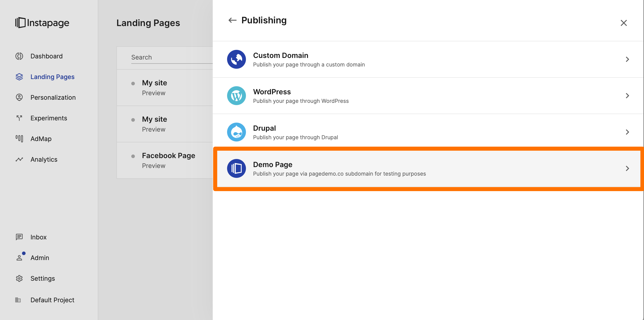Expand the WordPress option chevron
The width and height of the screenshot is (644, 320).
click(627, 96)
